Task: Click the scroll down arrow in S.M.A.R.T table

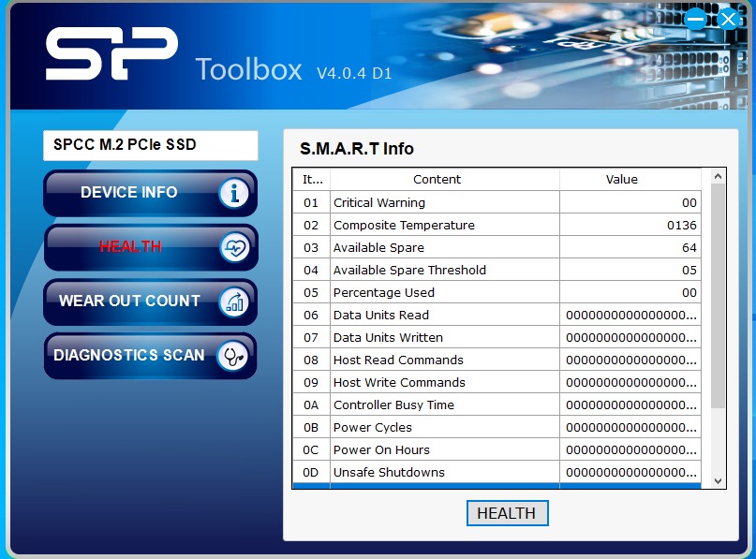Action: 718,480
